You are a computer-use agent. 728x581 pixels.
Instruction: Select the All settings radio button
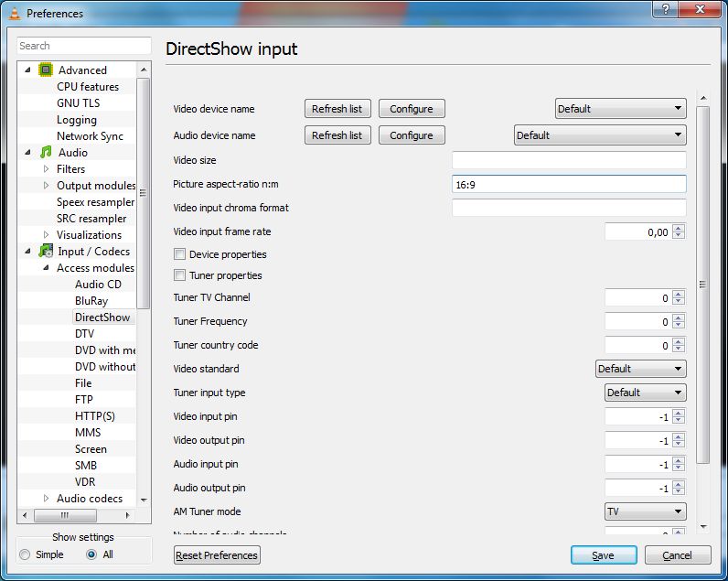click(91, 554)
